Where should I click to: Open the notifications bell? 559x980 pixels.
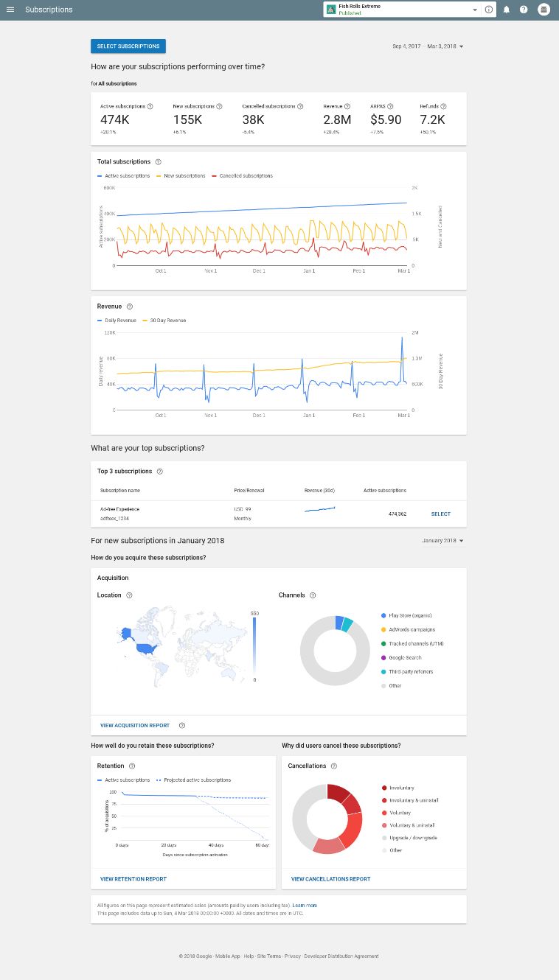tap(507, 10)
